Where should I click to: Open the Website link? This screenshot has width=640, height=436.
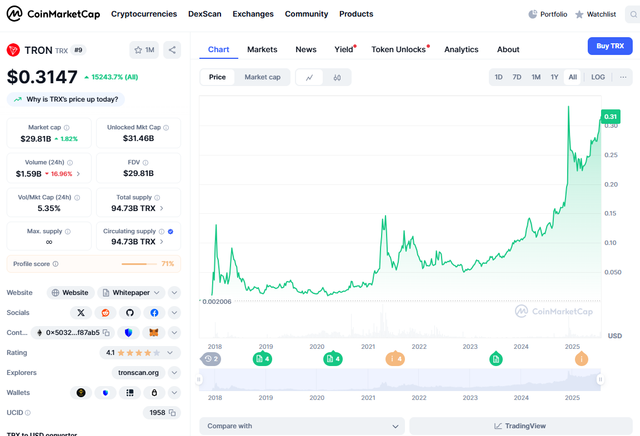click(71, 293)
